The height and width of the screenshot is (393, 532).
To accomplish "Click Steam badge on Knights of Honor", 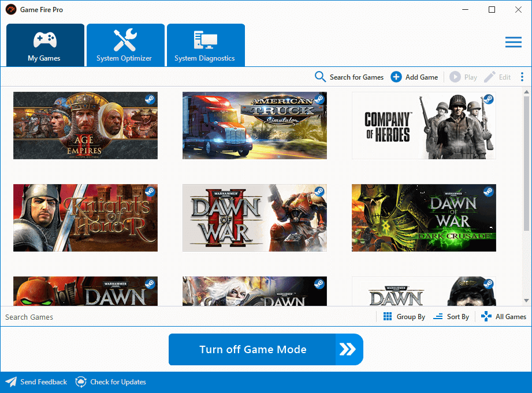I will pyautogui.click(x=150, y=192).
